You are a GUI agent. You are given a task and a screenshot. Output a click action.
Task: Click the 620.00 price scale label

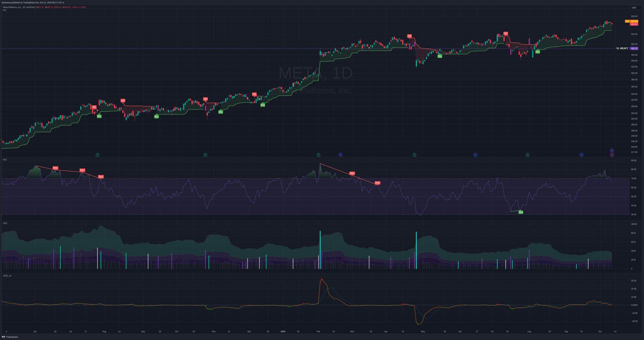point(634,16)
